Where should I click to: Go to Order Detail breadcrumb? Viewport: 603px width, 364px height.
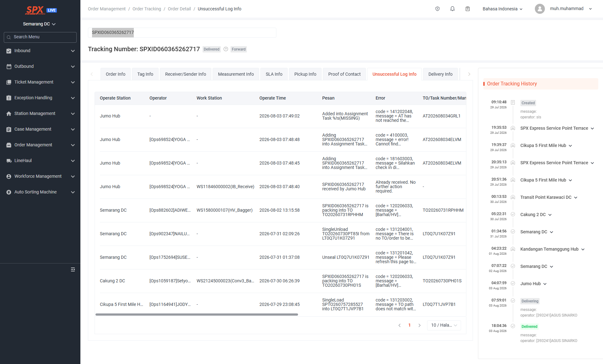(x=179, y=9)
